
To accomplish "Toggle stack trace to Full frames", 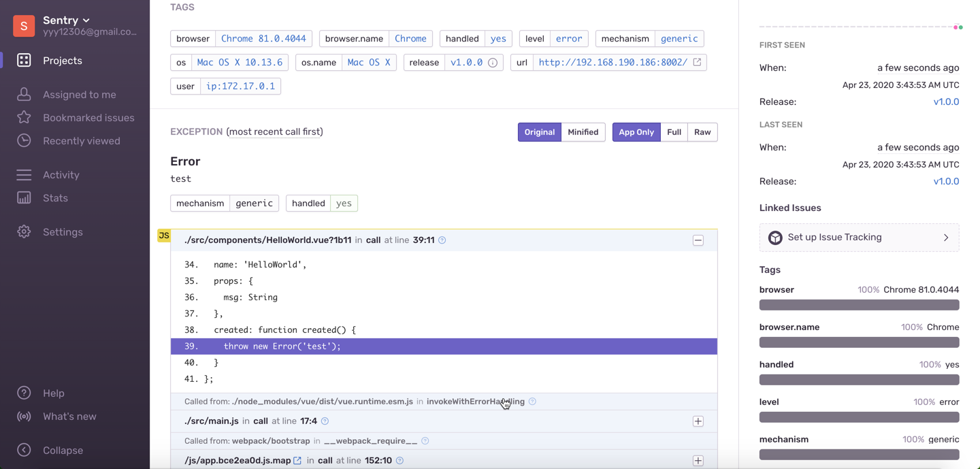I will (674, 132).
